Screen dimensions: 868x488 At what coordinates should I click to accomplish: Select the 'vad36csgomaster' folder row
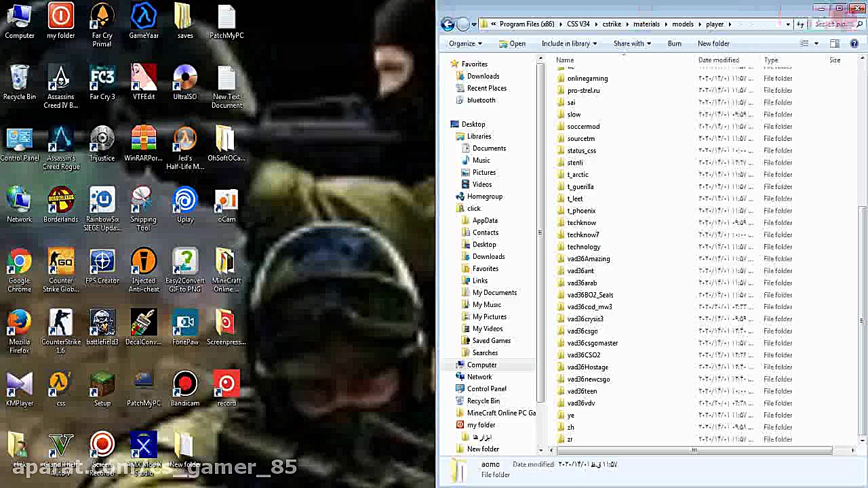point(592,343)
